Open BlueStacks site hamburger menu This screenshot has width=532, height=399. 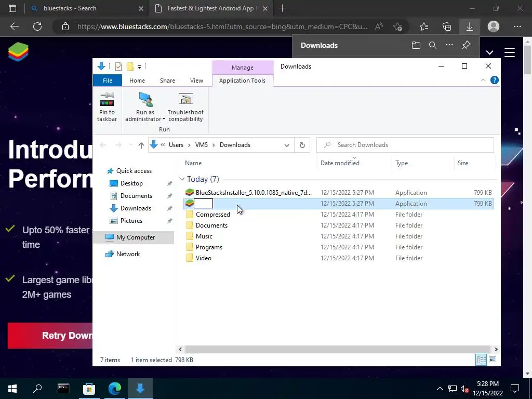coord(510,52)
